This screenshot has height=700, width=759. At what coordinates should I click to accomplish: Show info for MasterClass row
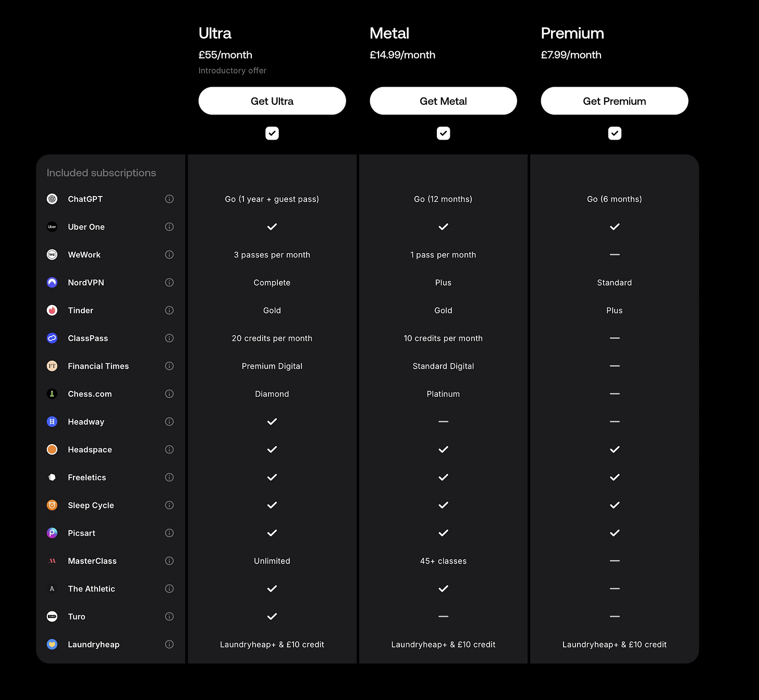(x=169, y=561)
